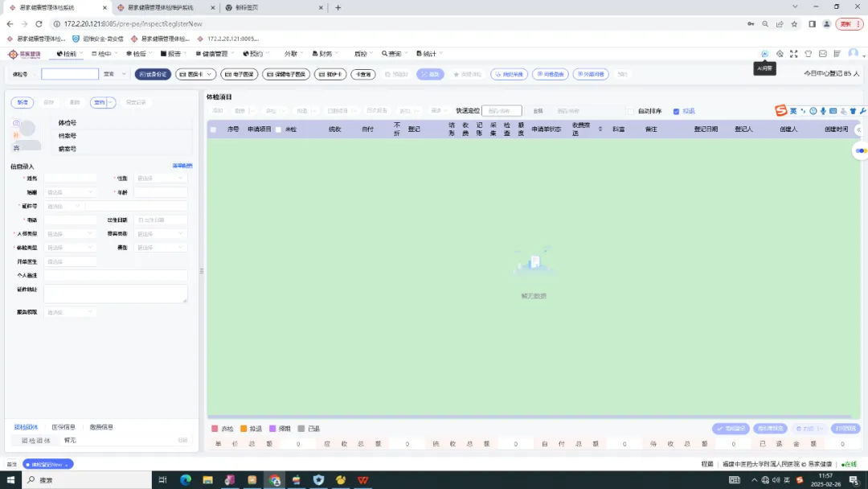Click the AI问答 icon in top toolbar
The width and height of the screenshot is (868, 489).
(764, 54)
